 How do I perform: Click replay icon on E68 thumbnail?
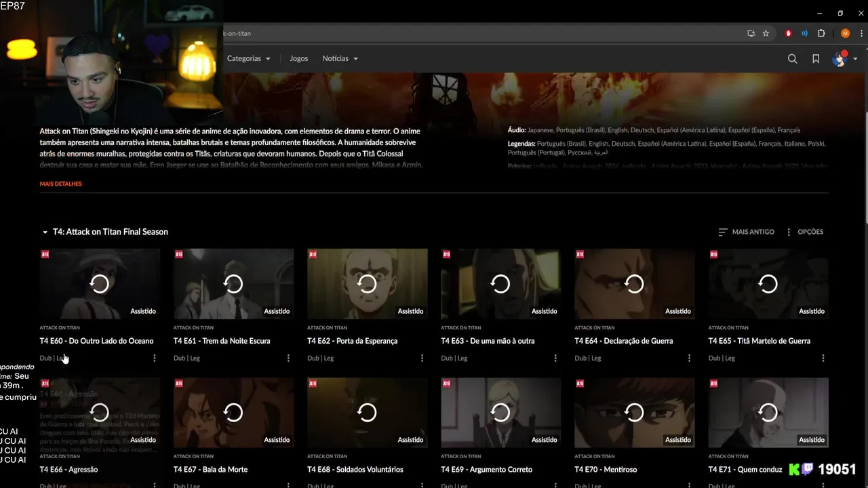click(x=367, y=412)
